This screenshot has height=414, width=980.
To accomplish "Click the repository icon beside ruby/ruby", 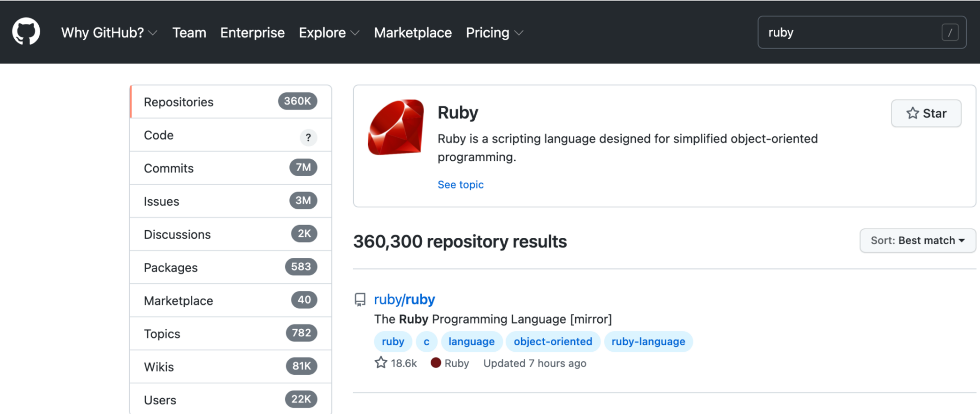I will click(360, 300).
